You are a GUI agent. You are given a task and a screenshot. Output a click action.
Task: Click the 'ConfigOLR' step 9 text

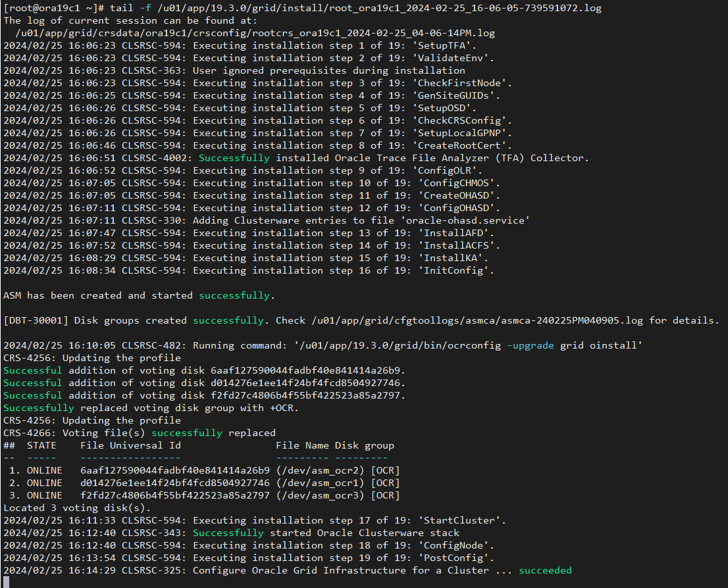(444, 171)
